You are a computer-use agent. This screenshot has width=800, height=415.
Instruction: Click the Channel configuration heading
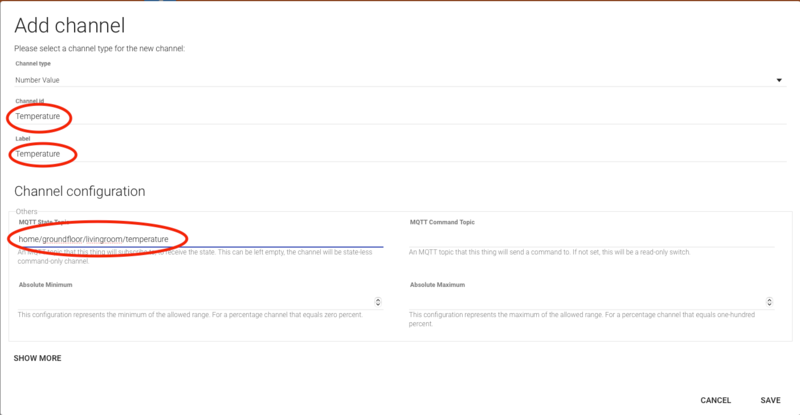click(80, 190)
